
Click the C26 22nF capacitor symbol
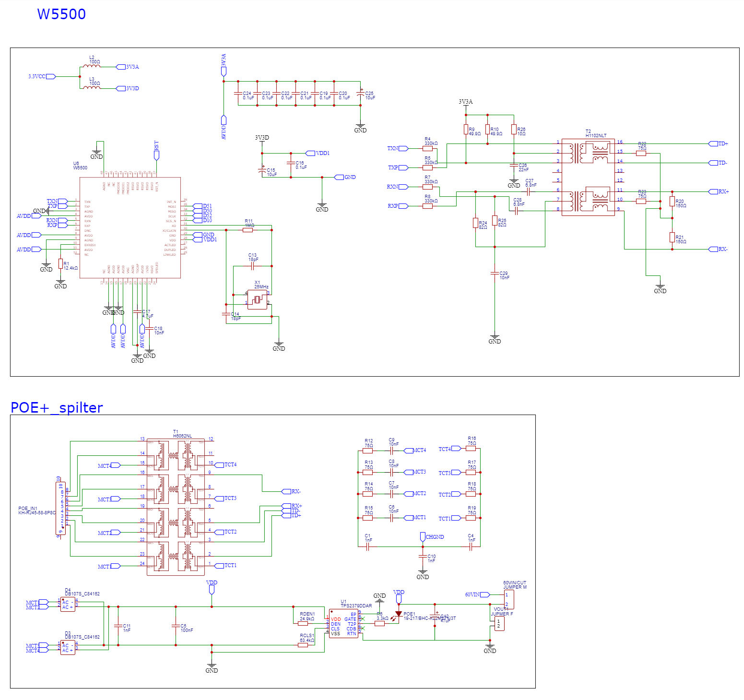[x=514, y=165]
